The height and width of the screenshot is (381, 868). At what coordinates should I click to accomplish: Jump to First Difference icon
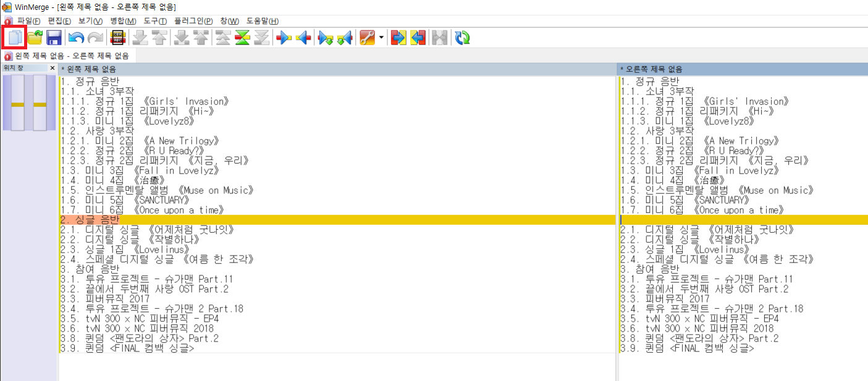point(223,38)
